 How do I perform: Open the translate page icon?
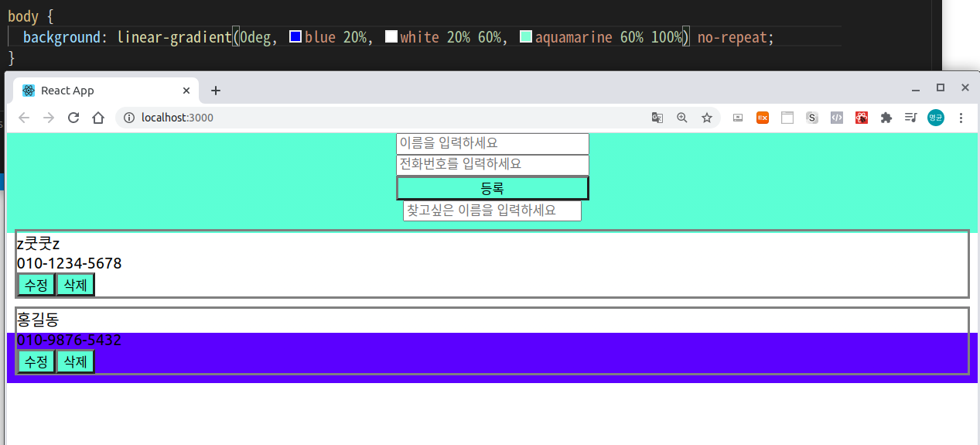tap(657, 118)
